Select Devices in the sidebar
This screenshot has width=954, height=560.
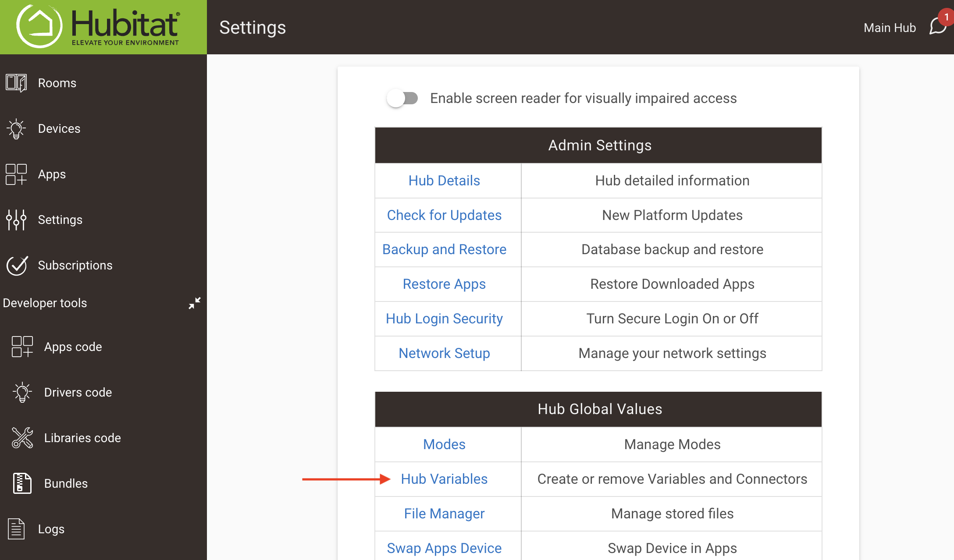(x=59, y=128)
